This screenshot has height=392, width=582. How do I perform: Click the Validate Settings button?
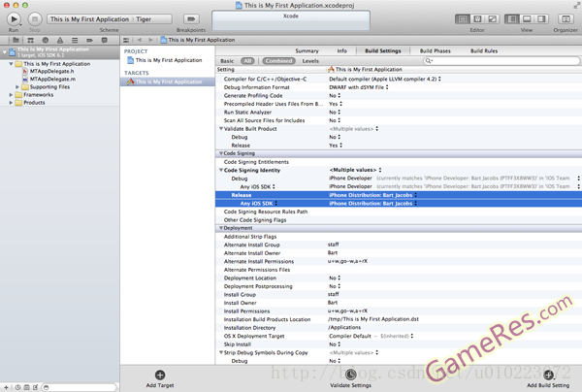point(351,379)
